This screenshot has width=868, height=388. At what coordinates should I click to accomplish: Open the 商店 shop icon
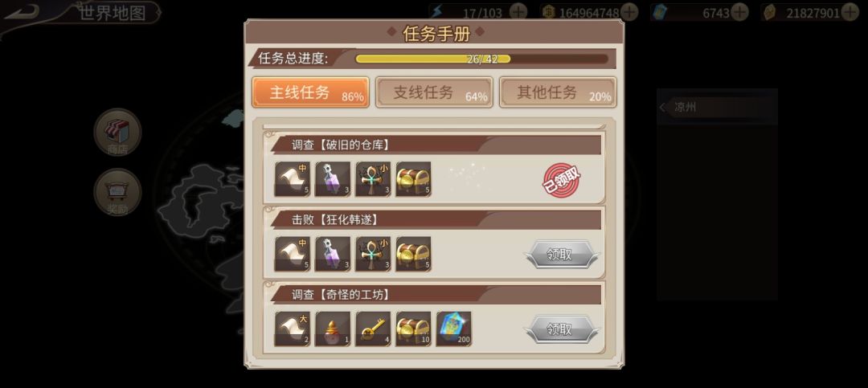pyautogui.click(x=117, y=133)
